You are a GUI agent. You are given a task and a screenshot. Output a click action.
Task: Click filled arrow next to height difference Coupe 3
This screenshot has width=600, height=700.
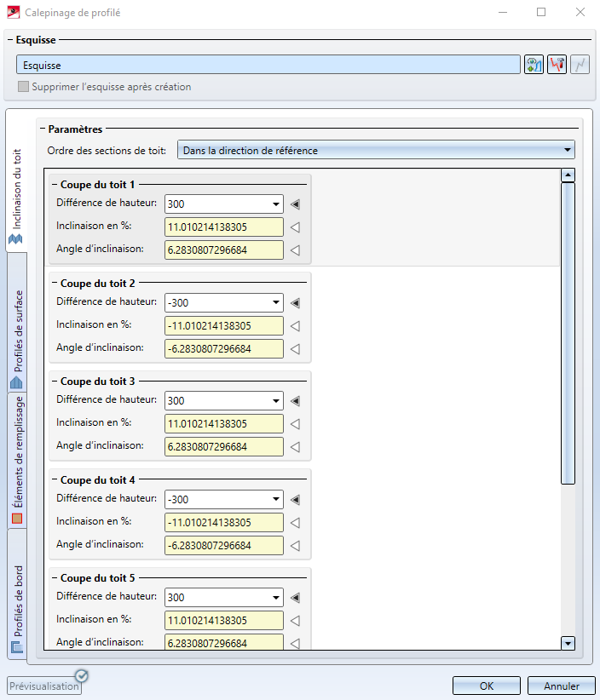tap(295, 401)
